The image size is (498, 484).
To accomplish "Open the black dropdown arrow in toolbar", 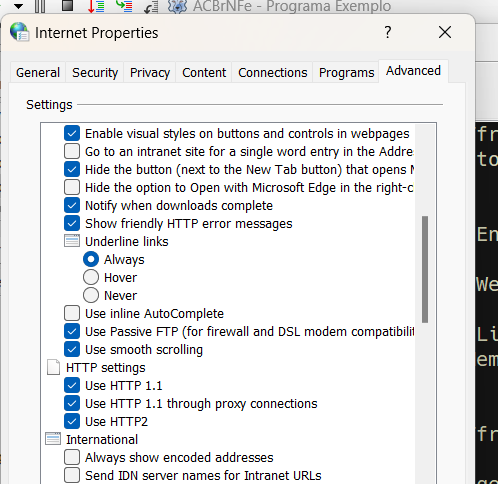I will (19, 6).
